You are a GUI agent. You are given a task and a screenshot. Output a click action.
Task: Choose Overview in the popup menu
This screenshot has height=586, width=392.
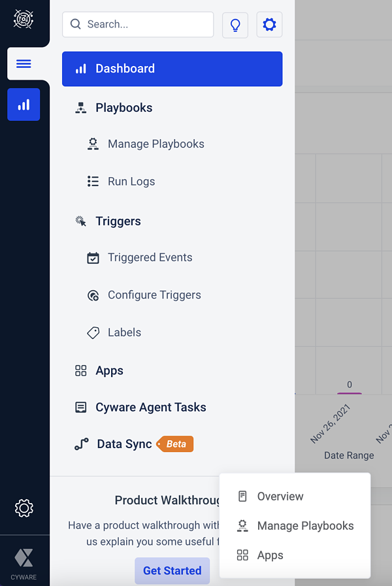(280, 496)
